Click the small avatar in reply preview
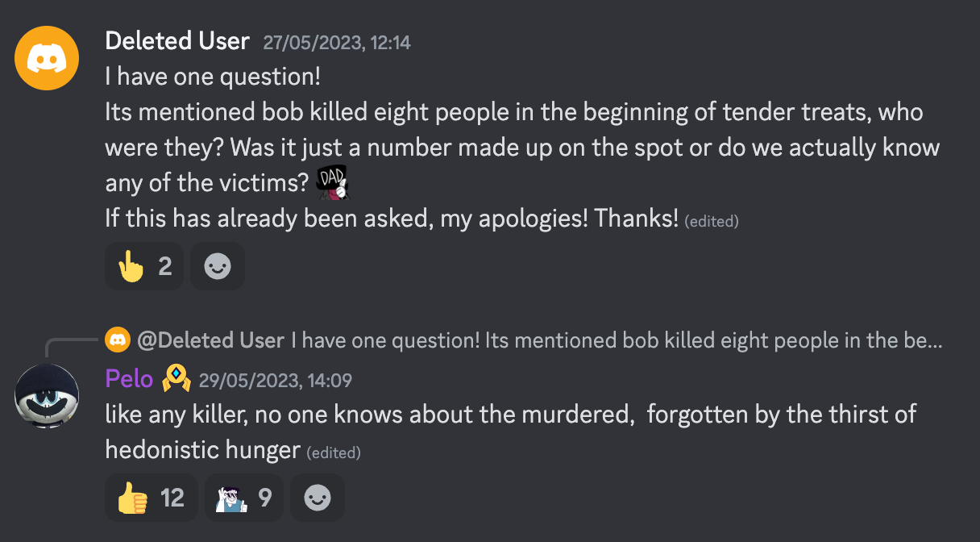Screen dimensions: 980x542 tap(118, 340)
